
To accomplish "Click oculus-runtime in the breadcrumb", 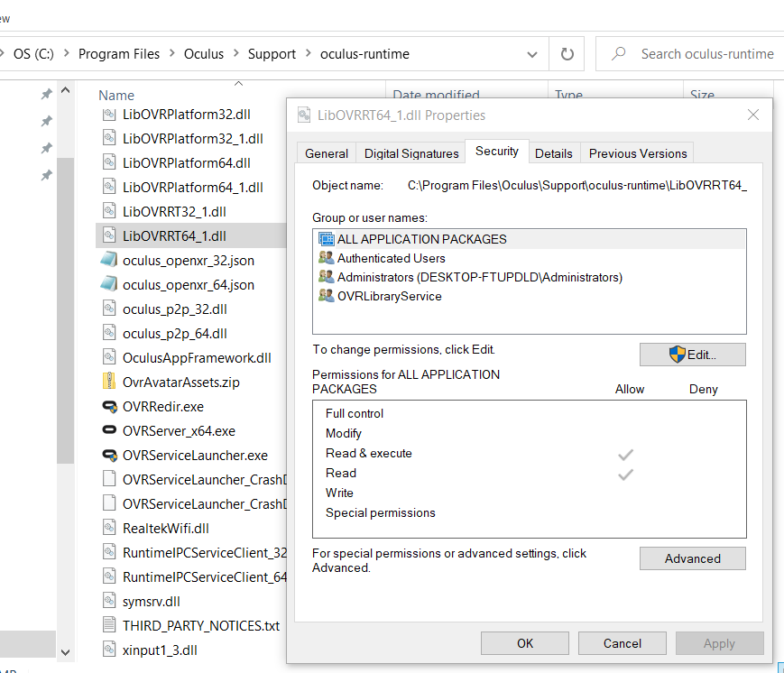I will (364, 53).
